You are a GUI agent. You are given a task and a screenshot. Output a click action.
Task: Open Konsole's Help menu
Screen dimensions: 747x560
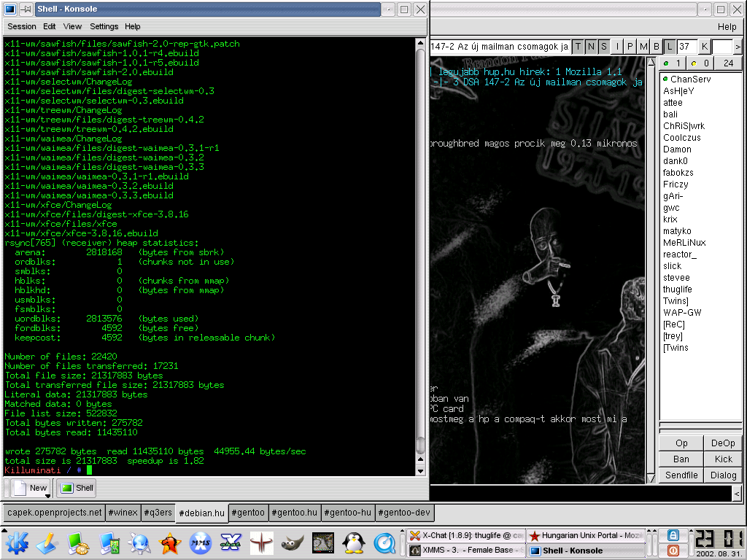tap(133, 26)
